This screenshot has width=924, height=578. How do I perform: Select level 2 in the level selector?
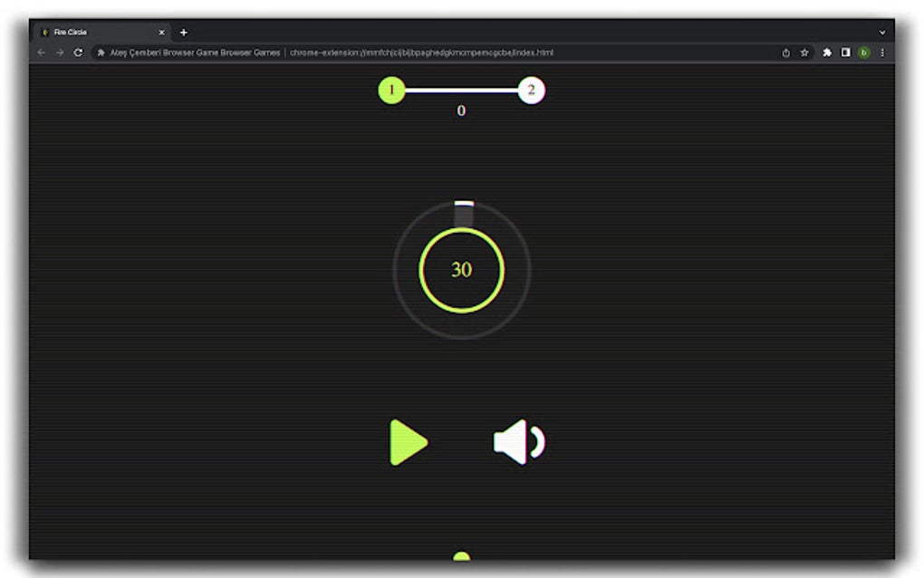(533, 90)
